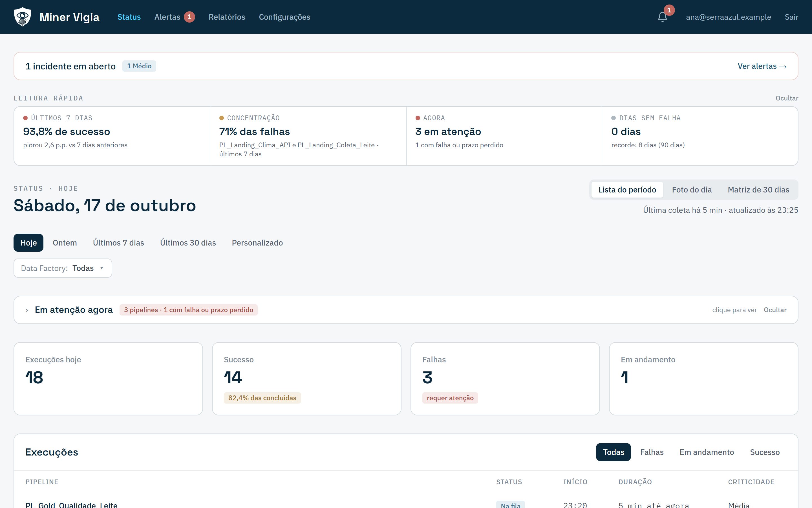Click the requer atenção badge
This screenshot has width=812, height=508.
(x=450, y=398)
